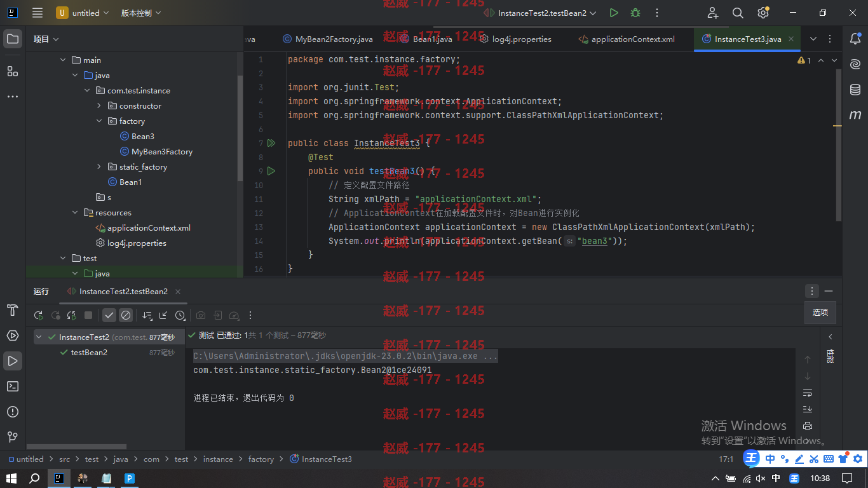The image size is (868, 488).
Task: Open test sort options icon
Action: 147,315
